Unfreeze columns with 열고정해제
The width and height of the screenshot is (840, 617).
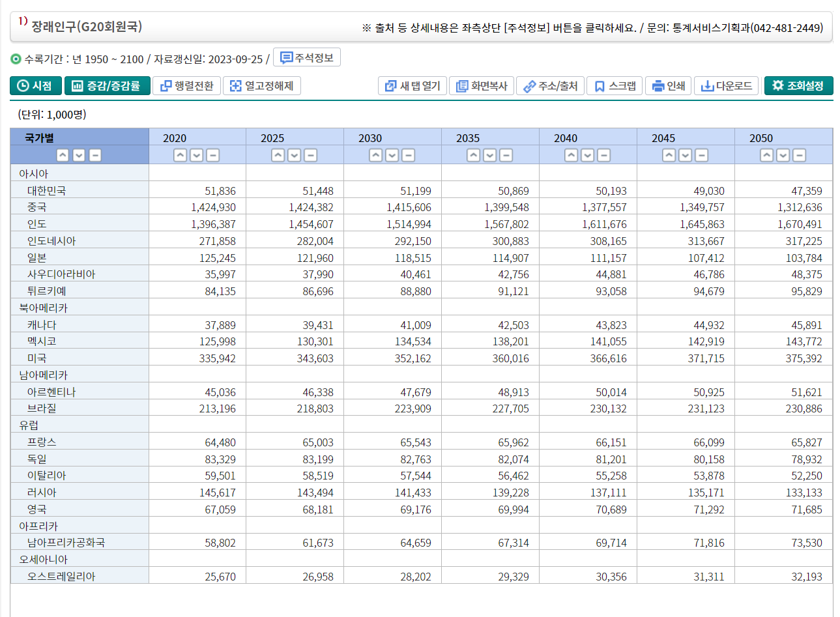click(262, 86)
